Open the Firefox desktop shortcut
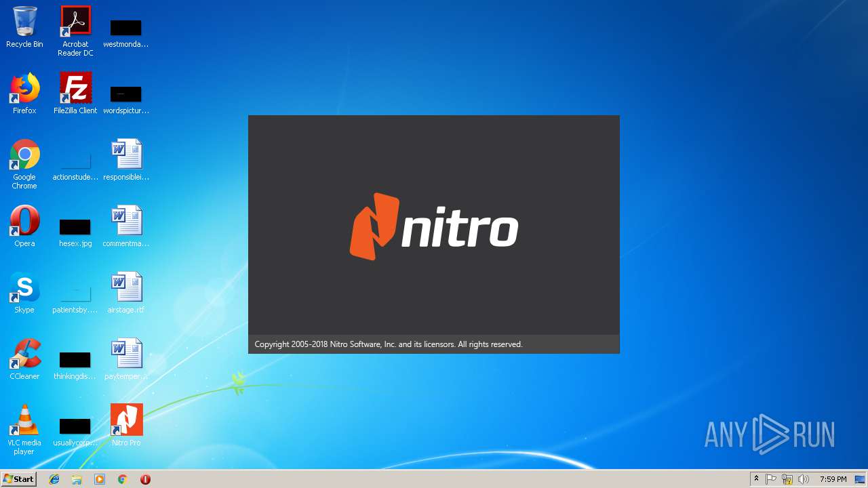868x488 pixels. point(24,94)
